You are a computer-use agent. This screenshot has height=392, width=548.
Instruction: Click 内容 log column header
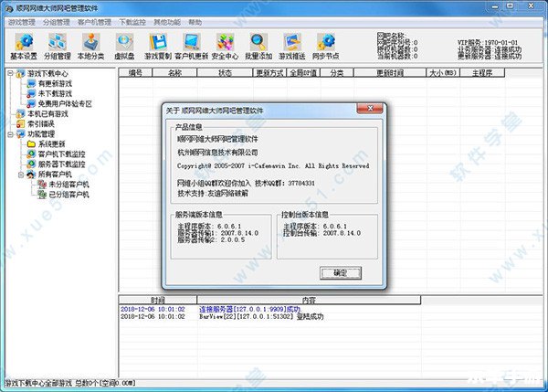point(309,300)
